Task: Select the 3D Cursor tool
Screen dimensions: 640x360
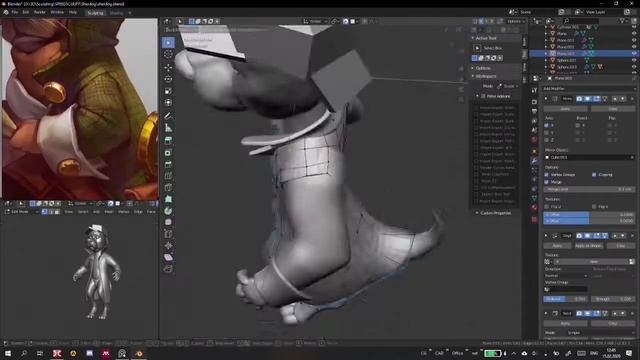Action: pos(168,54)
